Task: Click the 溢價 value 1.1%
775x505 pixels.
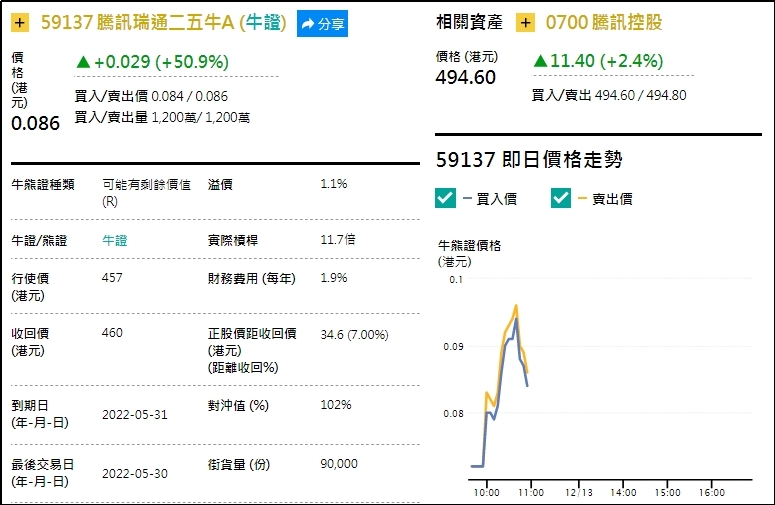Action: point(334,184)
